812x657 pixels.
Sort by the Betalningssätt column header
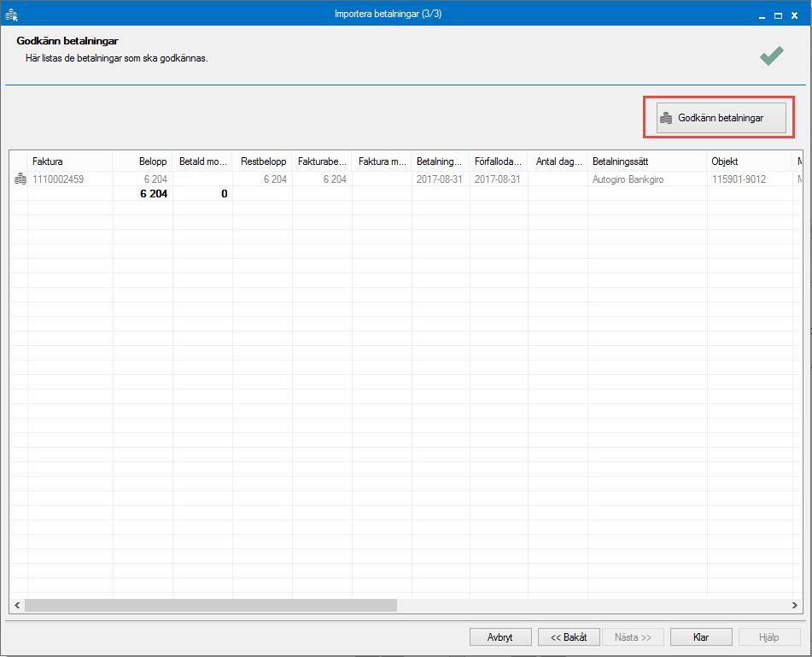(x=647, y=161)
